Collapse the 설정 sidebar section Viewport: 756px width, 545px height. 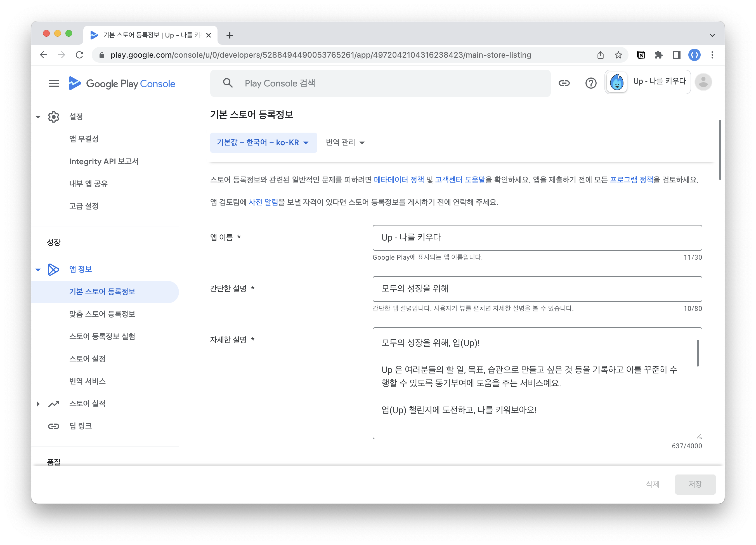coord(38,117)
